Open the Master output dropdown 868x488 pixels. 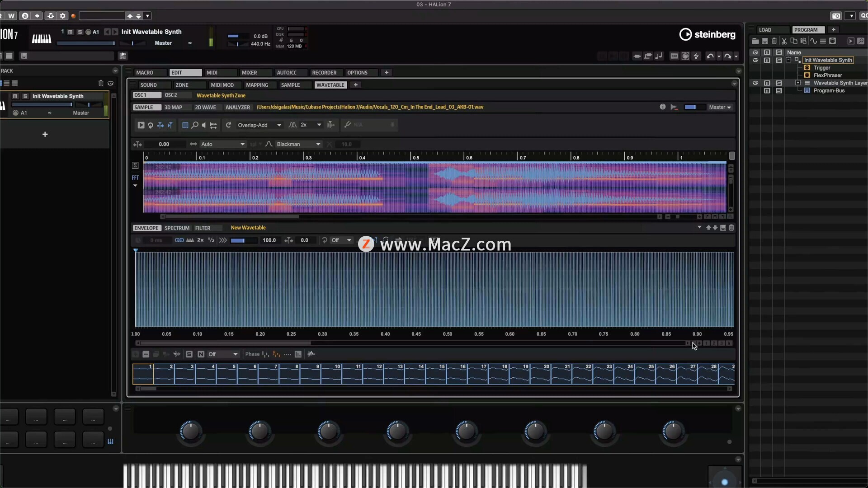[720, 108]
